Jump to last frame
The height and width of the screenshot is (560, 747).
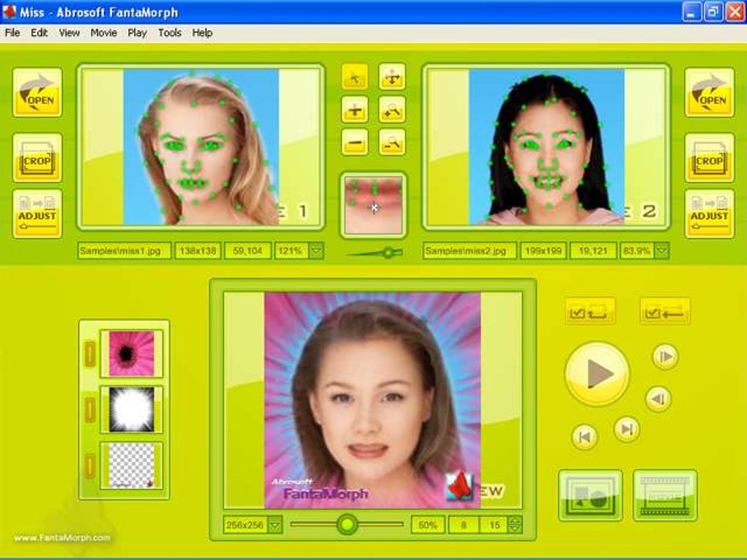[x=627, y=430]
